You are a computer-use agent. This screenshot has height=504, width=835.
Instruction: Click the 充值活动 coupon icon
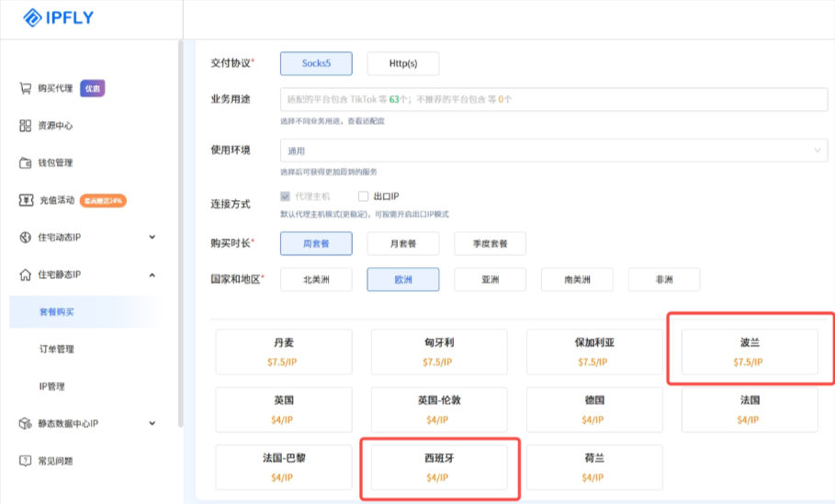click(x=26, y=200)
